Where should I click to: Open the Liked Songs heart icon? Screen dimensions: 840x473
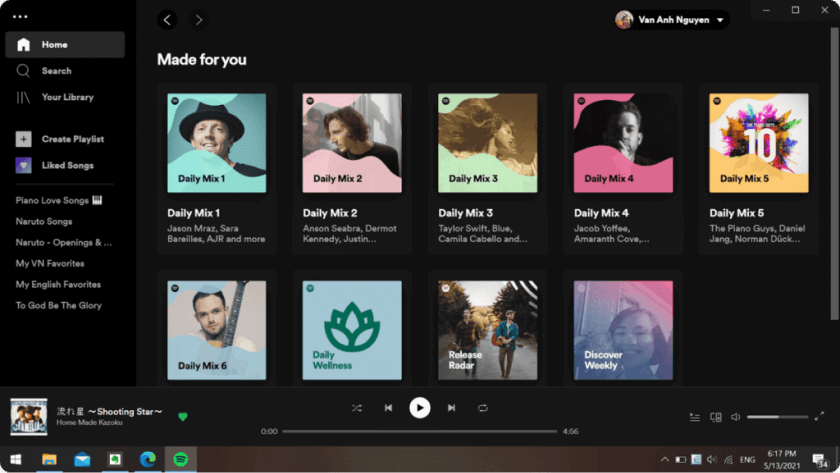click(23, 165)
